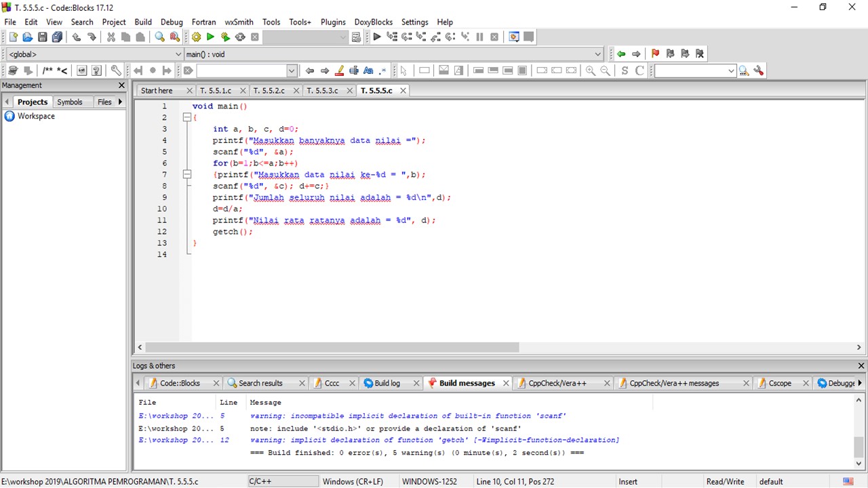Open the Build menu

pos(143,22)
